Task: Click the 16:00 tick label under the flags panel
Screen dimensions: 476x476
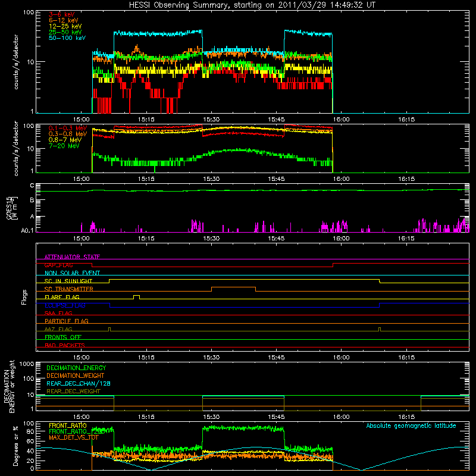Action: coord(341,358)
